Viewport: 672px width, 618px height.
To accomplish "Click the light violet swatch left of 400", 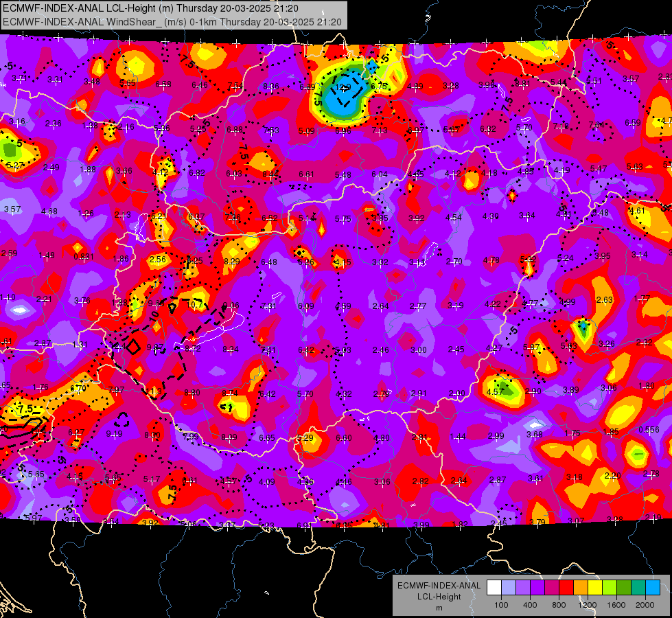I will tap(523, 588).
